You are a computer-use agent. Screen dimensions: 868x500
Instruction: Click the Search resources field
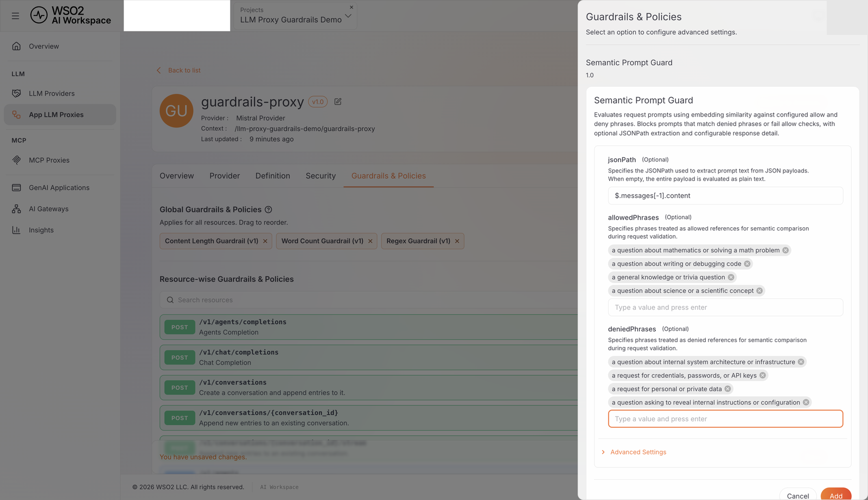pyautogui.click(x=369, y=300)
